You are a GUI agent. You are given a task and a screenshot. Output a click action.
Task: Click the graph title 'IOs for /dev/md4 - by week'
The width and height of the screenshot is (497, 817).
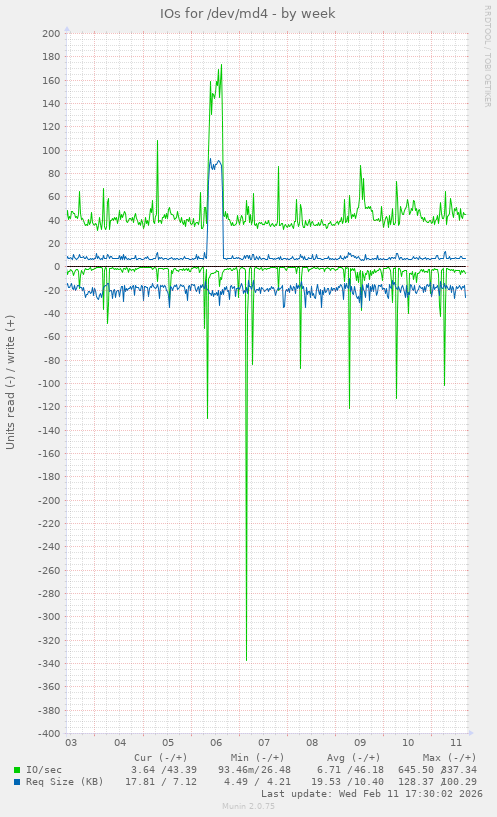(247, 14)
